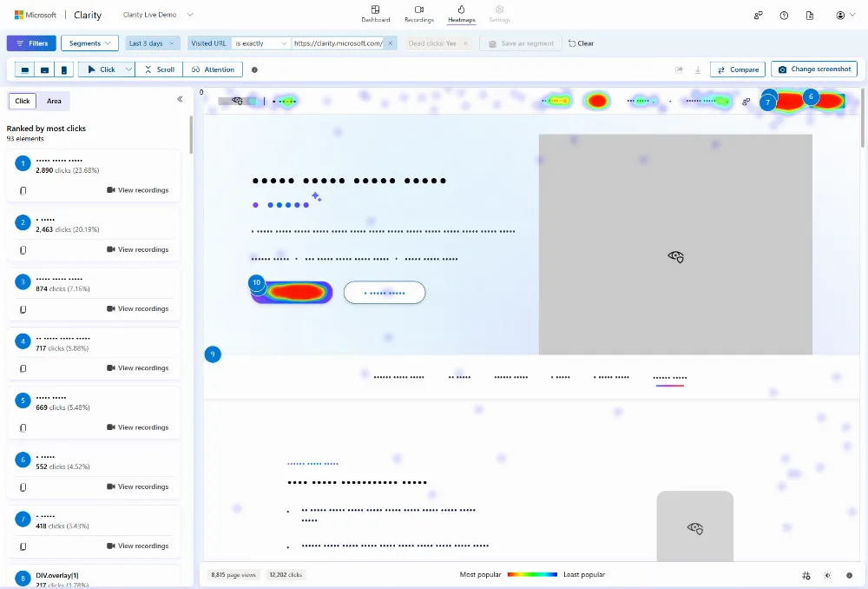
Task: Change the Last 3 days date range
Action: tap(151, 43)
